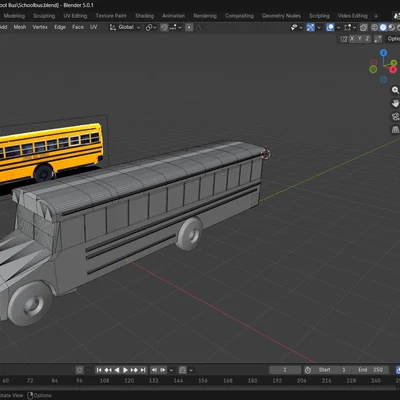Screen dimensions: 400x400
Task: Jump to timeline end frame
Action: tap(143, 370)
